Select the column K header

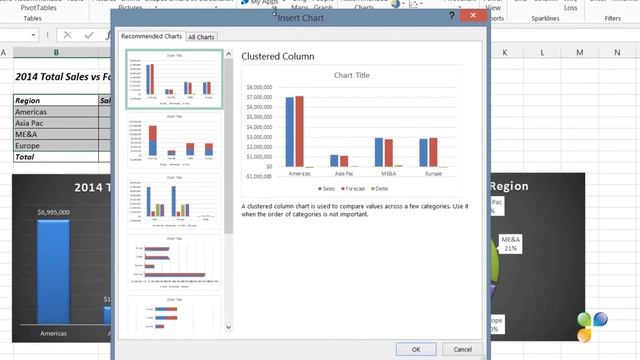[x=505, y=52]
